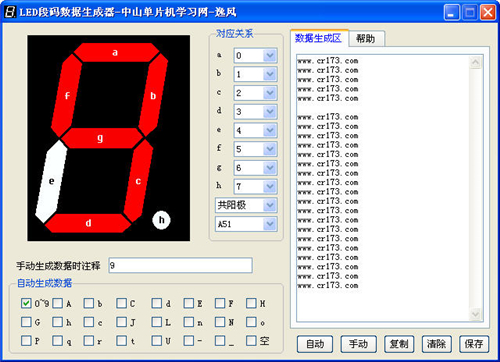Screen dimensions: 500x362
Task: Click the 保存 save button
Action: pos(474,344)
